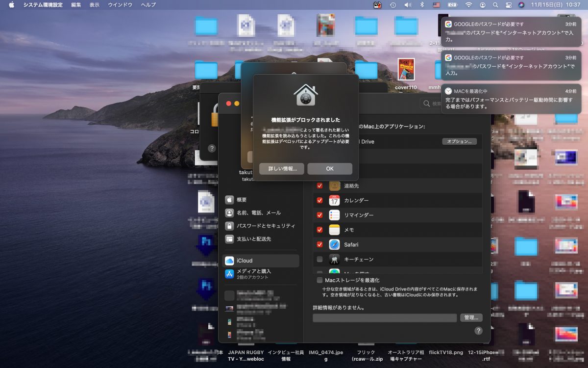Click the help button in background window
The image size is (588, 368).
212,148
